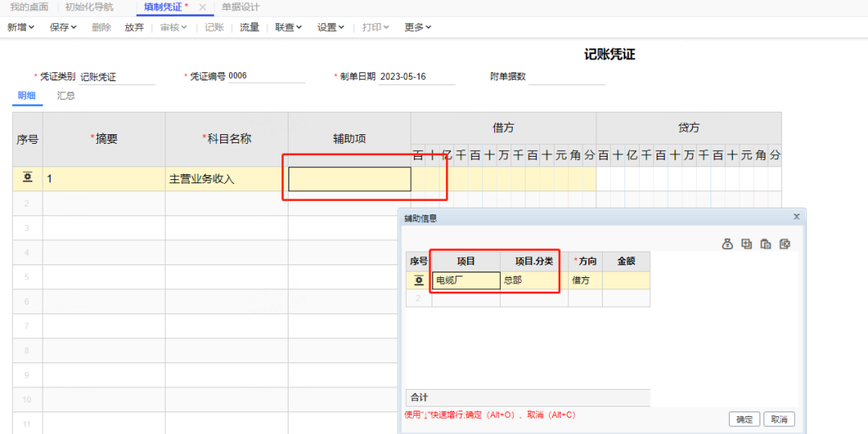This screenshot has height=434, width=868.
Task: Click the add-row plus icon in 辅助信息 toolbar
Action: point(747,244)
